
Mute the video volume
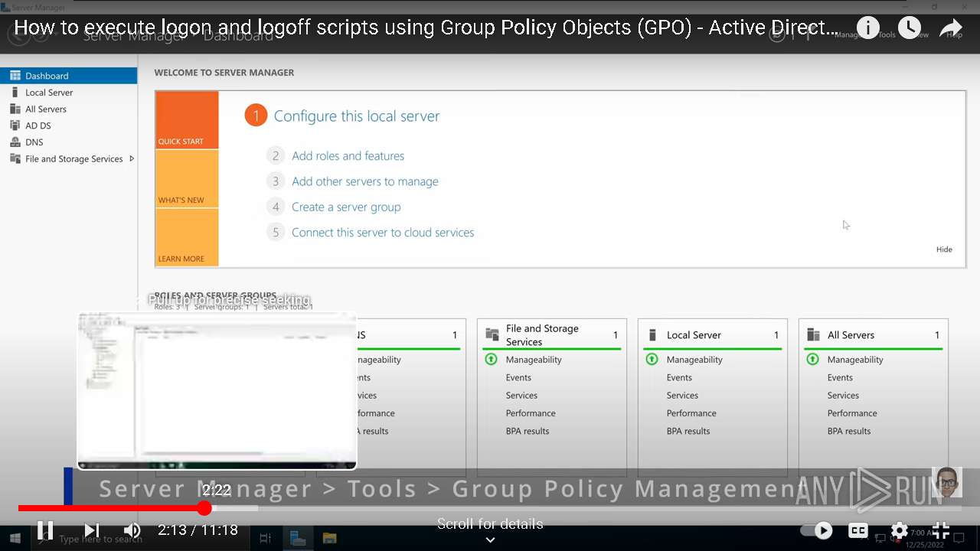pyautogui.click(x=132, y=530)
